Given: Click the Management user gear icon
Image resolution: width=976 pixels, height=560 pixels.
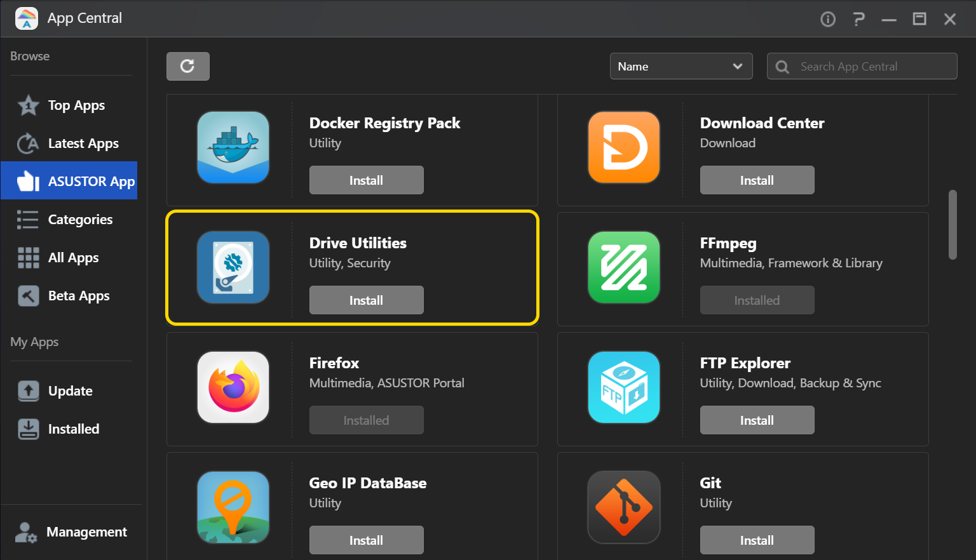Looking at the screenshot, I should click(26, 532).
